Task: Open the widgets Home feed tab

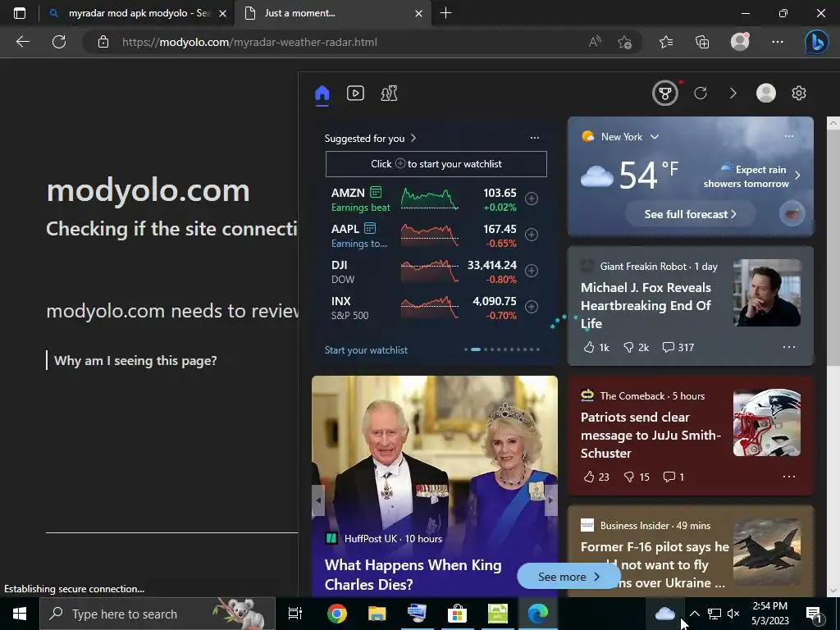Action: (x=322, y=94)
